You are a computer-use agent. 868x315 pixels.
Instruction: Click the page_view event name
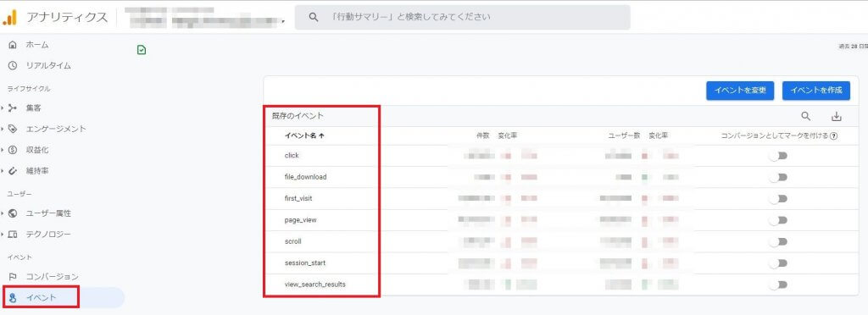(301, 220)
